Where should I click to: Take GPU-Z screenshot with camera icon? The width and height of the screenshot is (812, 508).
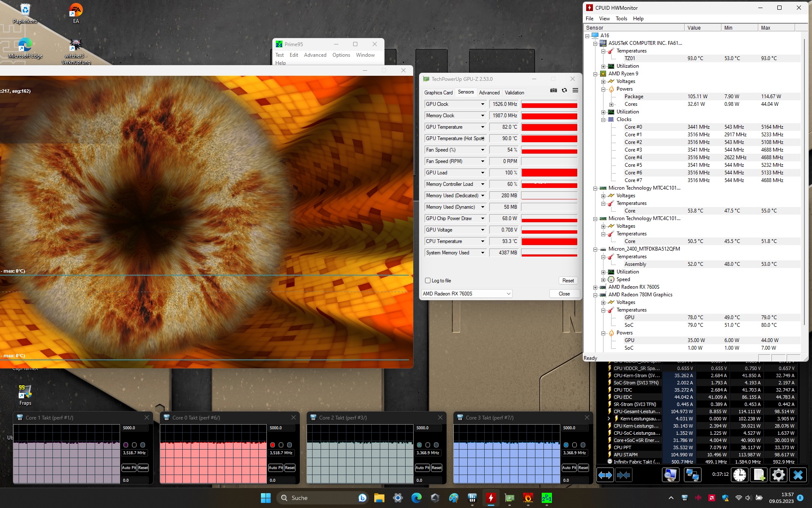pos(553,90)
